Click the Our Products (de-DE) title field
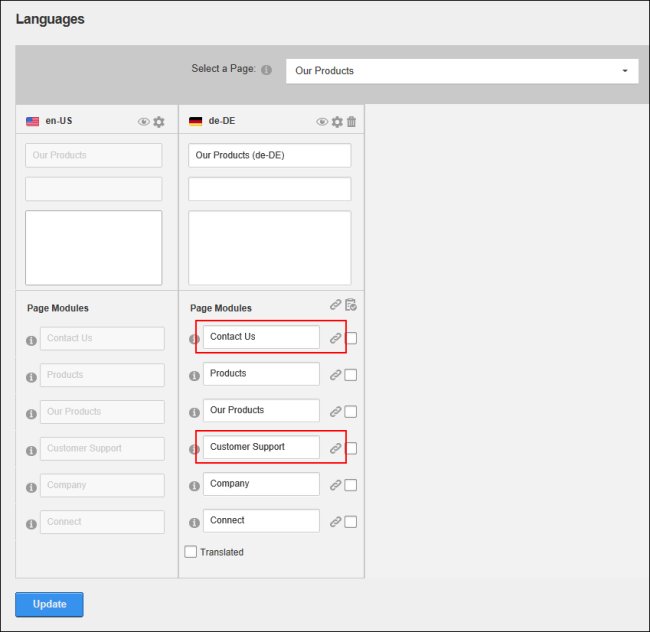Viewport: 650px width, 632px height. (x=269, y=155)
